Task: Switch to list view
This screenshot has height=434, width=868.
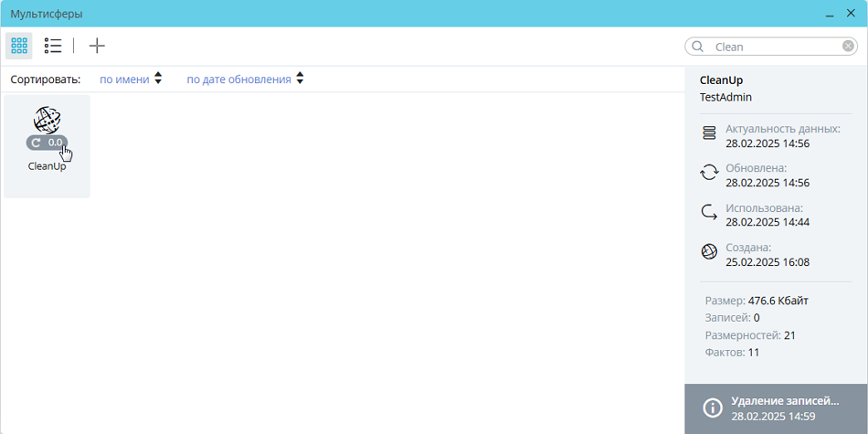Action: click(53, 46)
